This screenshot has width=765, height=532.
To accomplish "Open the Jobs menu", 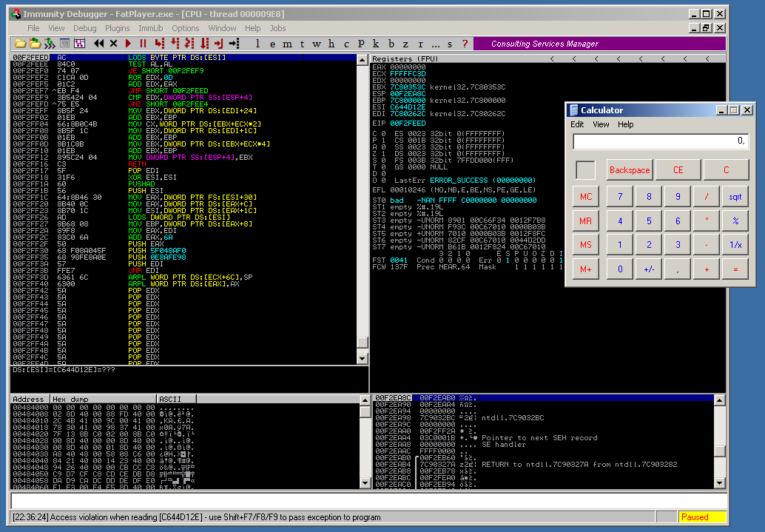I will coord(277,28).
